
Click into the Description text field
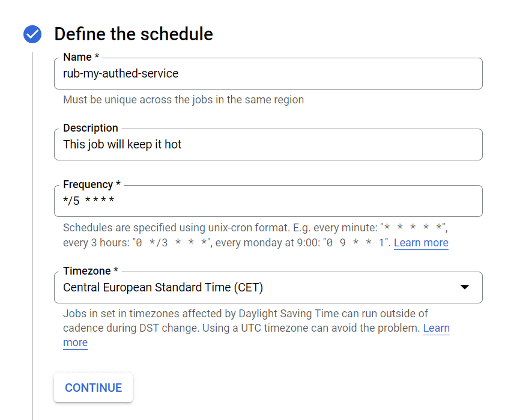click(268, 145)
